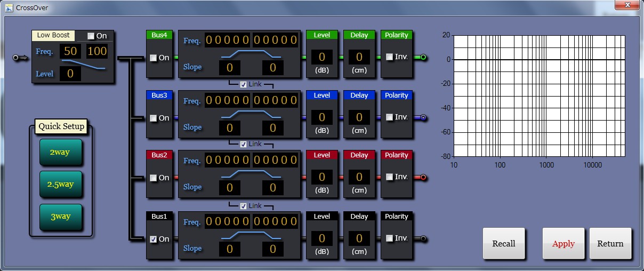
Task: Enable the Low Boost On checkbox
Action: 91,36
